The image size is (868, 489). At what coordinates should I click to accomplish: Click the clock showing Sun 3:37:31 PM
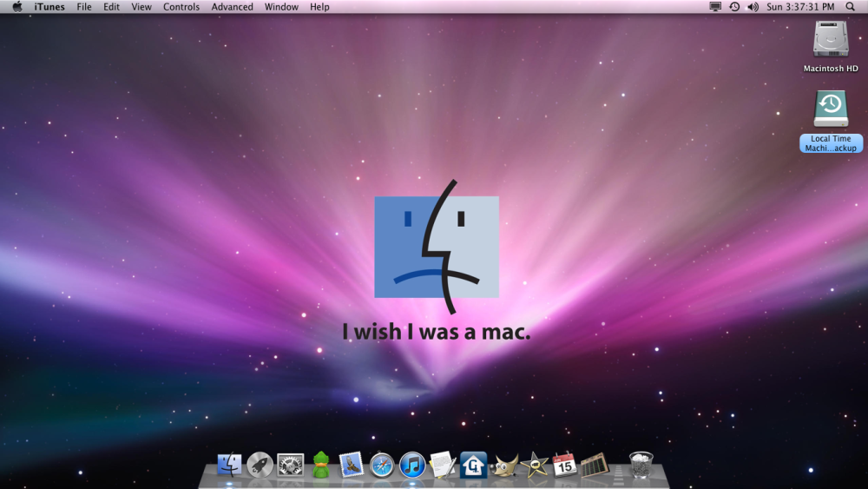click(800, 7)
